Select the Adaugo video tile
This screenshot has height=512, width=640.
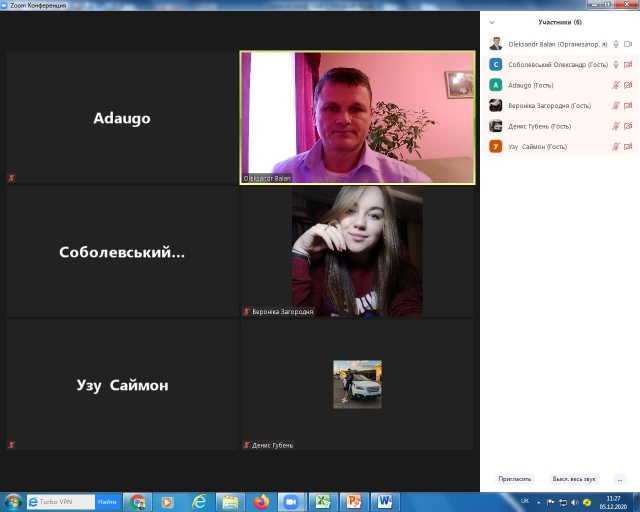[122, 118]
